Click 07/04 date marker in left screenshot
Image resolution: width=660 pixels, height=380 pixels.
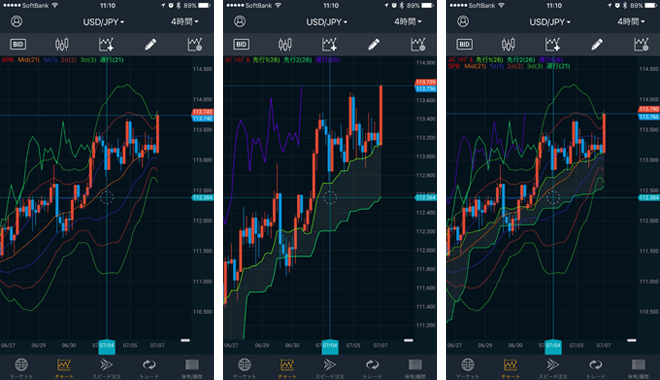click(x=107, y=346)
